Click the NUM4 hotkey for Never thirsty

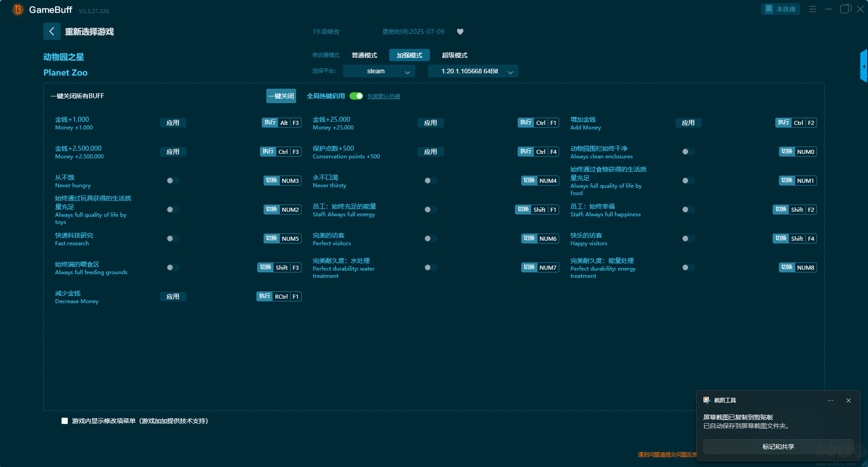[x=540, y=181]
